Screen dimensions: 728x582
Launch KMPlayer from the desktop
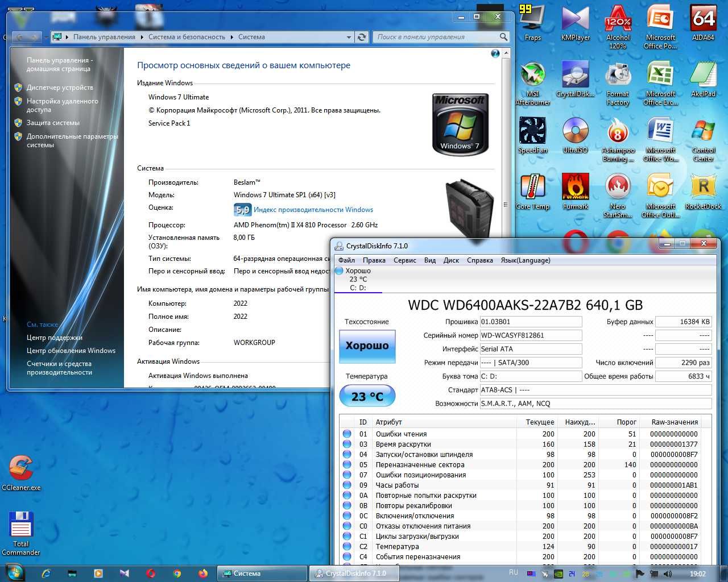coord(575,23)
